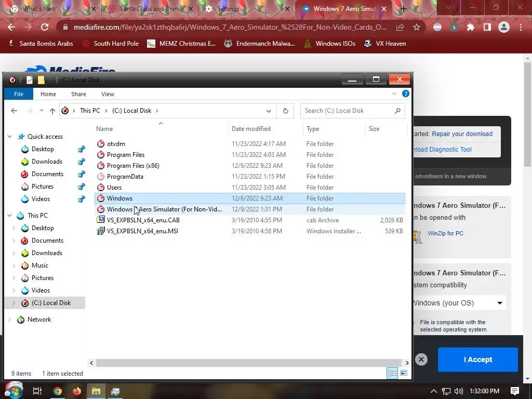Switch to details view icon

click(x=393, y=373)
